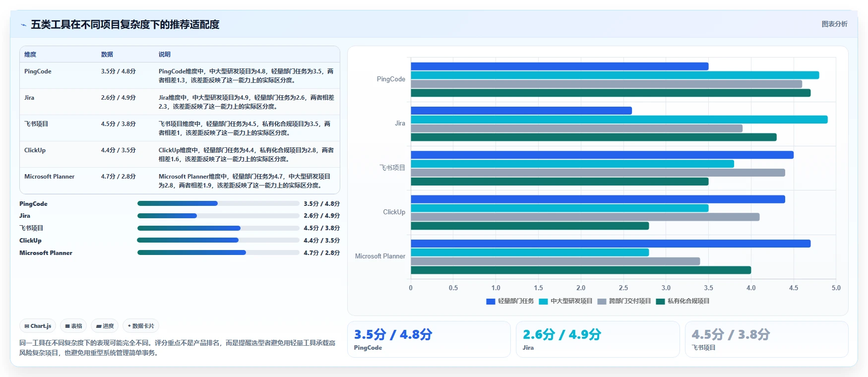
Task: Click the 说明 column header
Action: tap(165, 55)
